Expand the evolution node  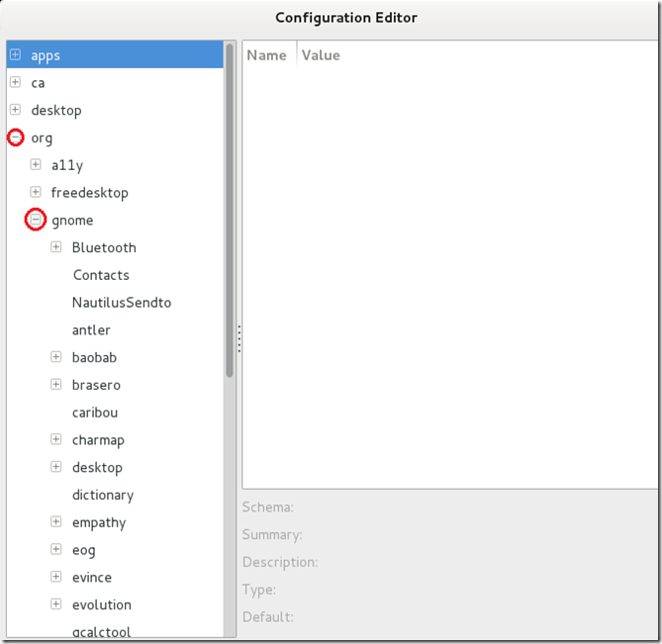(x=55, y=603)
